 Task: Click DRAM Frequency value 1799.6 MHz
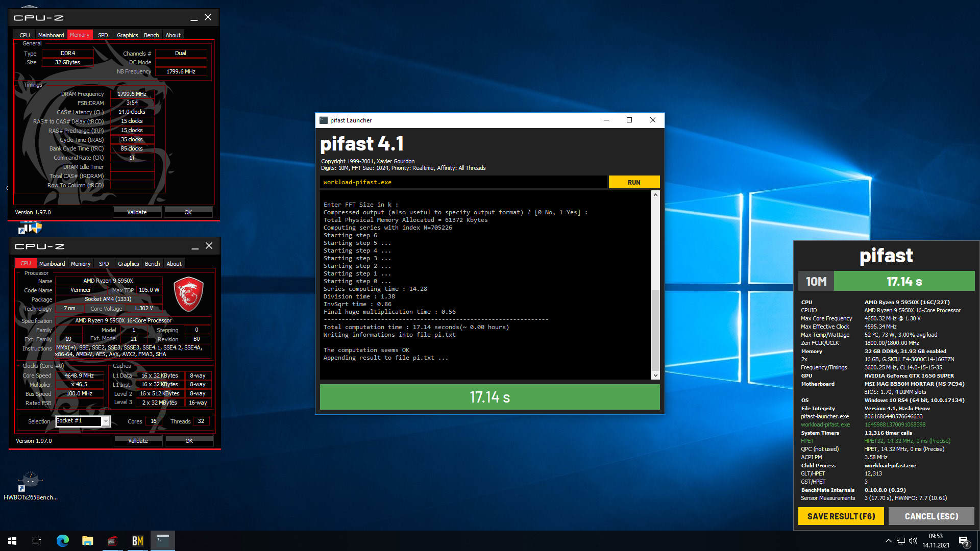(x=132, y=94)
